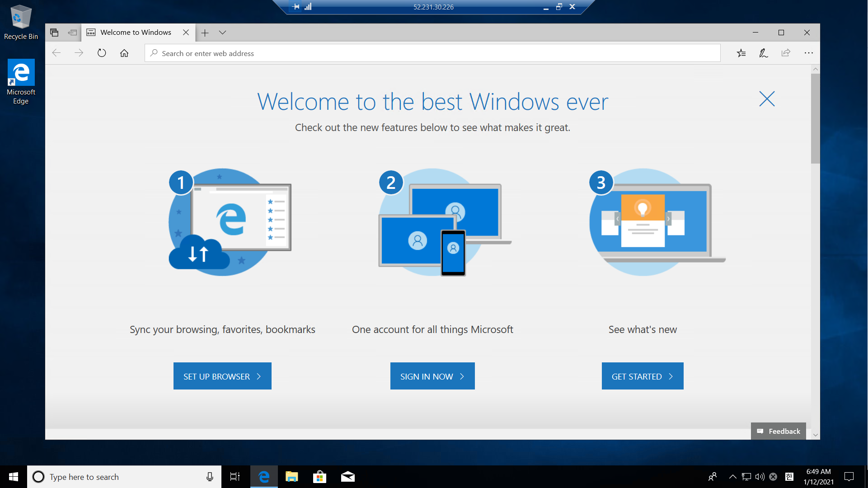Image resolution: width=868 pixels, height=488 pixels.
Task: Open Microsoft Store from taskbar
Action: tap(319, 477)
